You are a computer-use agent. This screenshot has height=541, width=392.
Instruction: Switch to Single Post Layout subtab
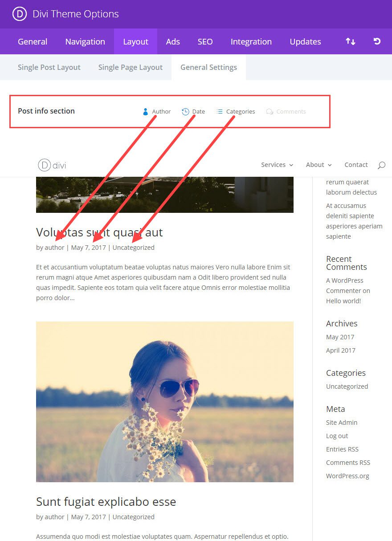pyautogui.click(x=49, y=67)
